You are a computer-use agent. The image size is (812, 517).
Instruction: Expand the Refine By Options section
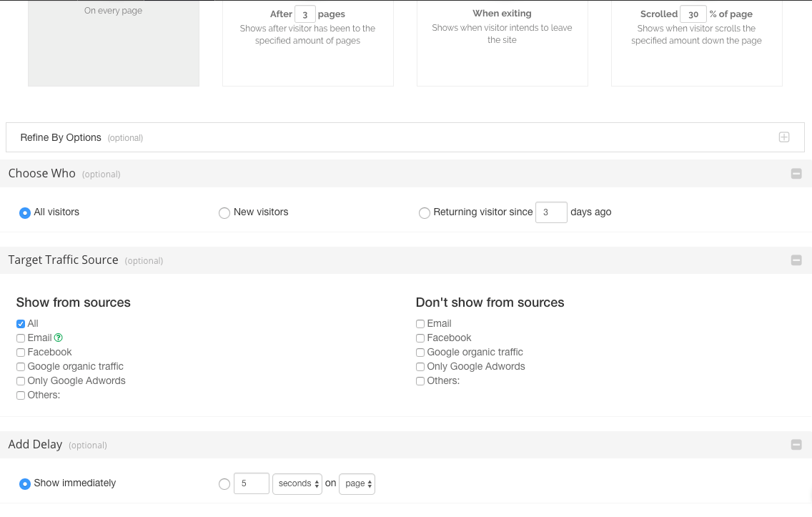[x=784, y=137]
